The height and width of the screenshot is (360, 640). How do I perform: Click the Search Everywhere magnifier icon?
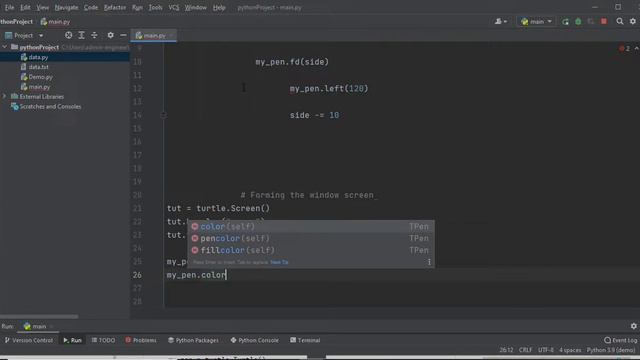tap(620, 21)
